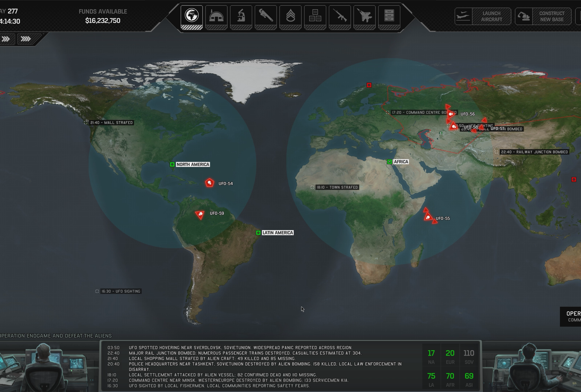Open the Soldiers screen via the rank chevrons icon

[290, 16]
